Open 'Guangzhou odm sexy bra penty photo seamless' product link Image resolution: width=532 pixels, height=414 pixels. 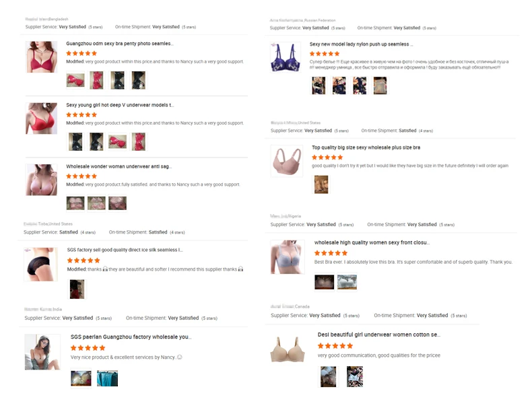[120, 44]
